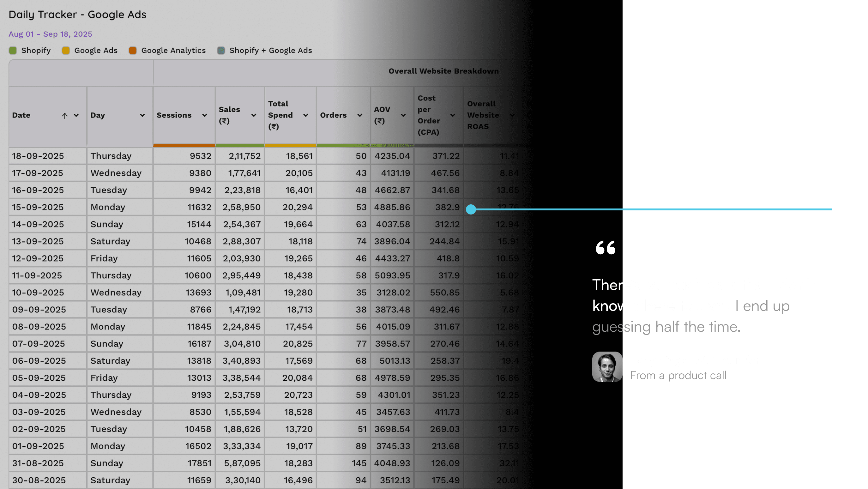Expand the Day column filter chevron
The height and width of the screenshot is (489, 868).
tap(142, 115)
